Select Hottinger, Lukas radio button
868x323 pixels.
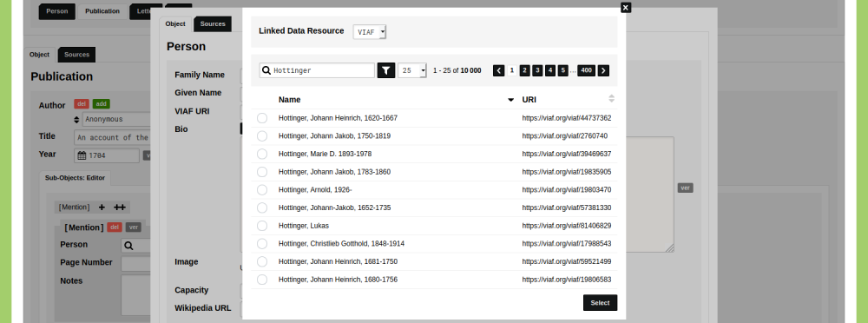coord(262,226)
